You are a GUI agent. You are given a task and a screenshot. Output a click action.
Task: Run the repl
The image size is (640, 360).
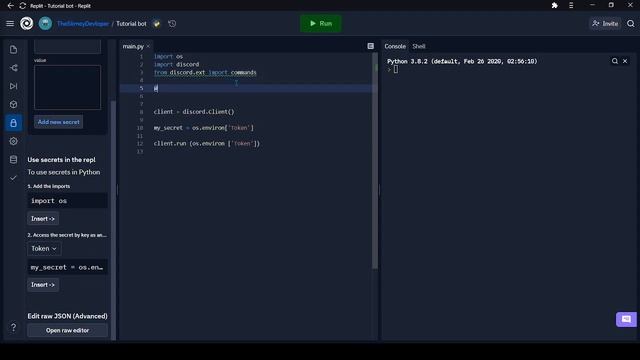(x=321, y=24)
